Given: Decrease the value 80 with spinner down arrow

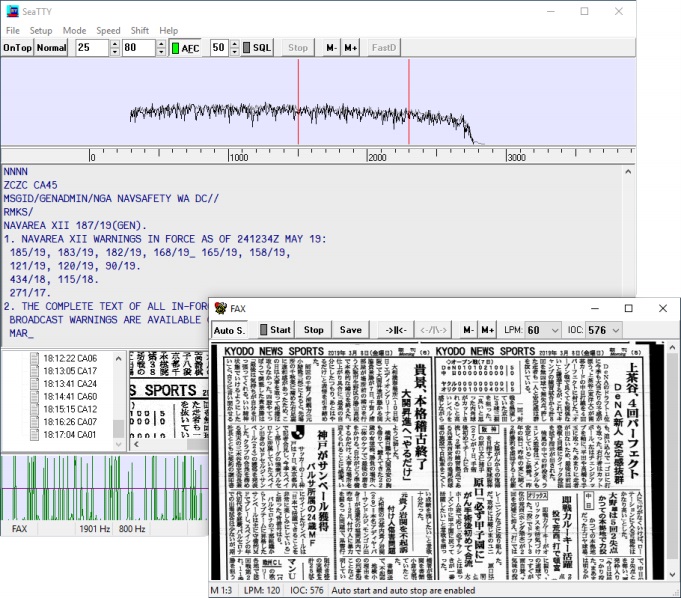Looking at the screenshot, I should (161, 52).
